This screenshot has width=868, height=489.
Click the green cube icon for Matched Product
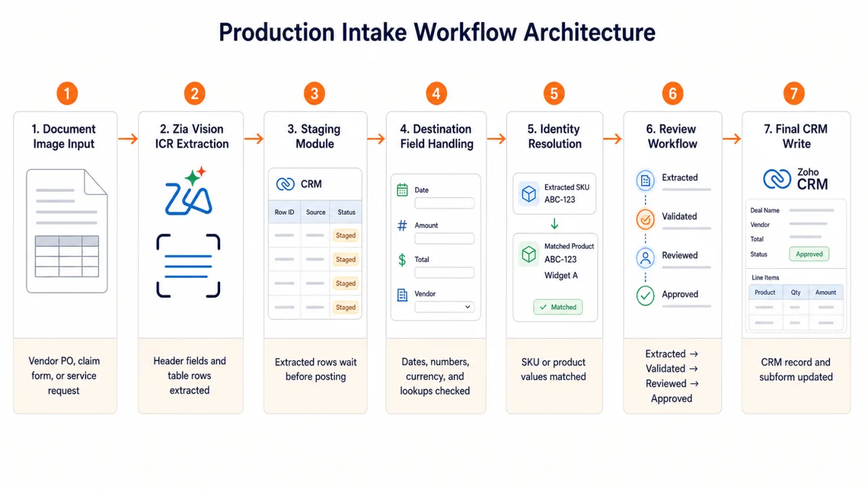(x=529, y=254)
